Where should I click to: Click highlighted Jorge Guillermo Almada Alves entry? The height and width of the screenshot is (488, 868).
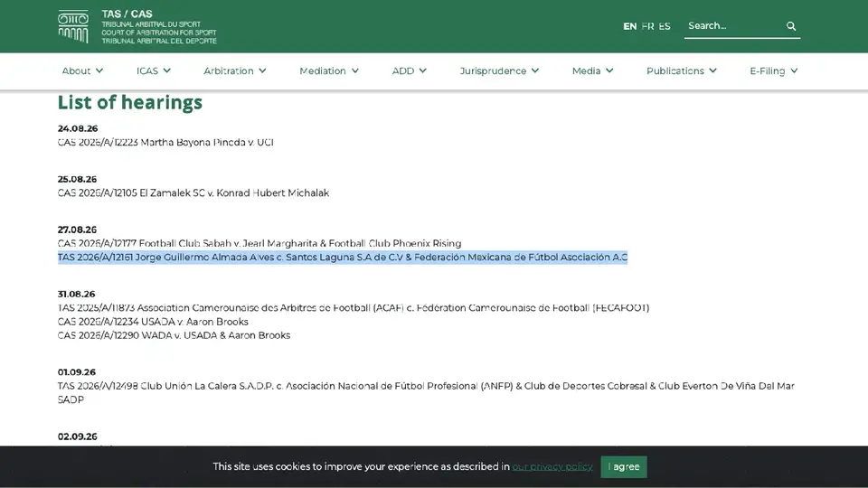point(343,258)
